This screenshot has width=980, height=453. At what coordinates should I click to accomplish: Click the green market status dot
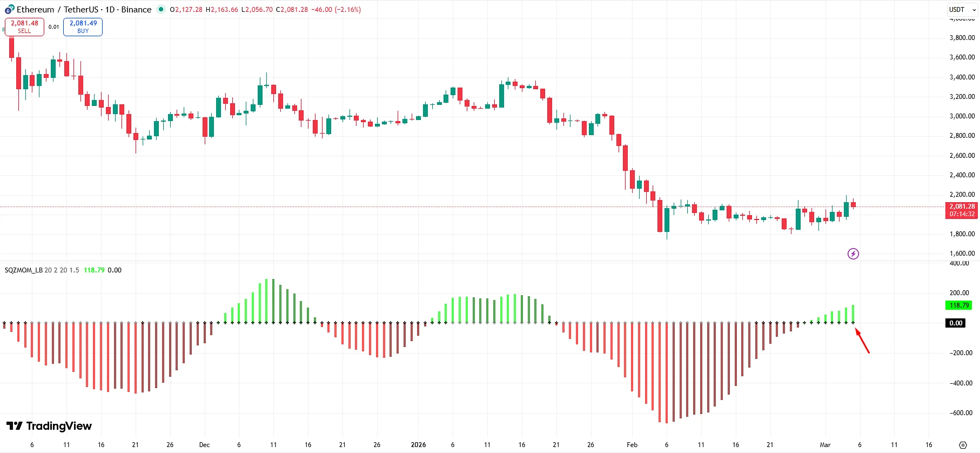pyautogui.click(x=160, y=9)
